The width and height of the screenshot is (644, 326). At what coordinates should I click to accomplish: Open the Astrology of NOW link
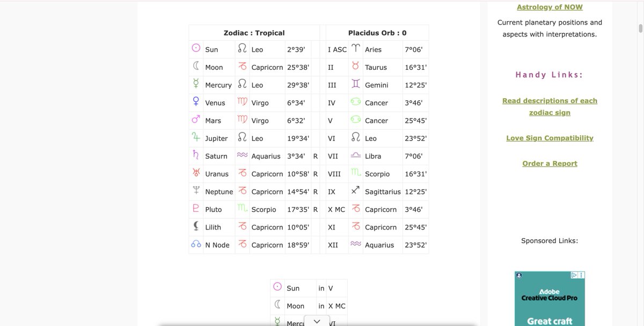point(550,7)
